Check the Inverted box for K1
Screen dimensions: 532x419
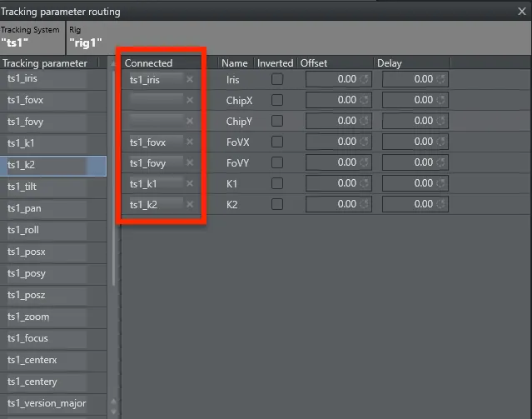click(277, 183)
